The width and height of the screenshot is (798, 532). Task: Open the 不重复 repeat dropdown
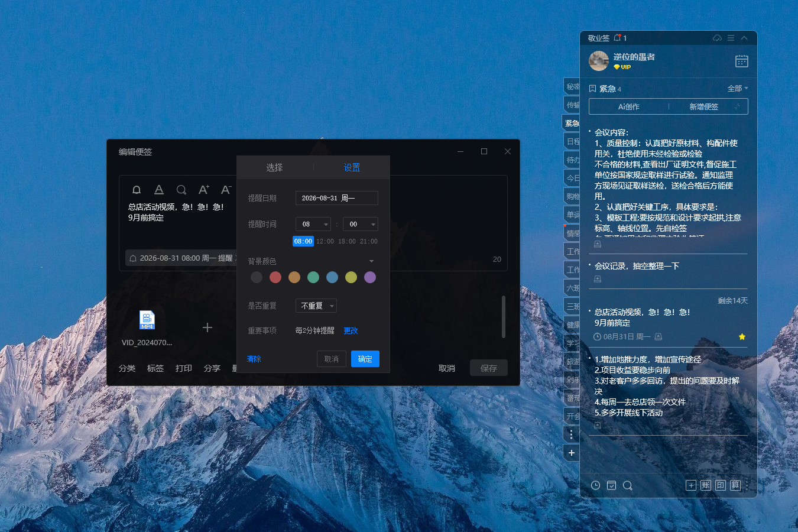[316, 306]
